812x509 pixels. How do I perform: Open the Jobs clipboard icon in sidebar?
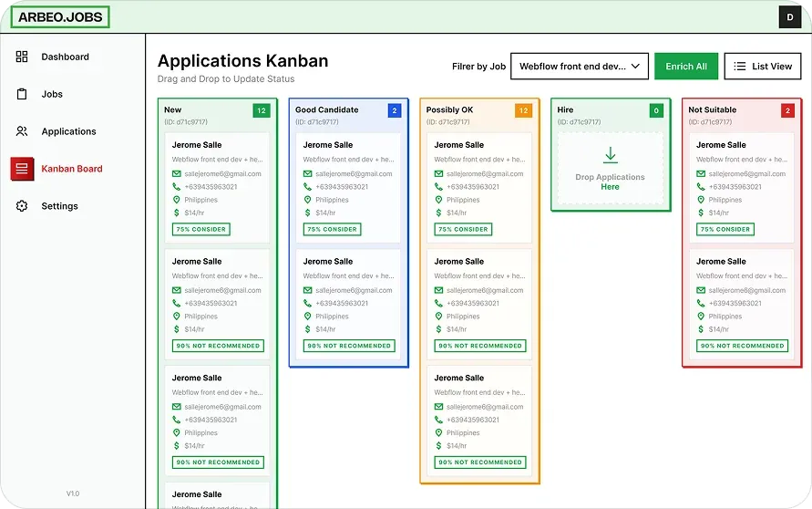coord(22,94)
